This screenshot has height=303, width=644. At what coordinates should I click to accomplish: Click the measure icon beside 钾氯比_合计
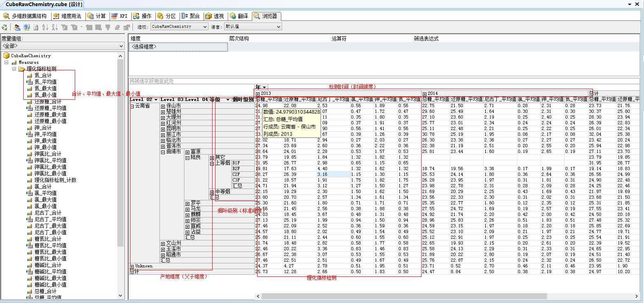pos(29,154)
